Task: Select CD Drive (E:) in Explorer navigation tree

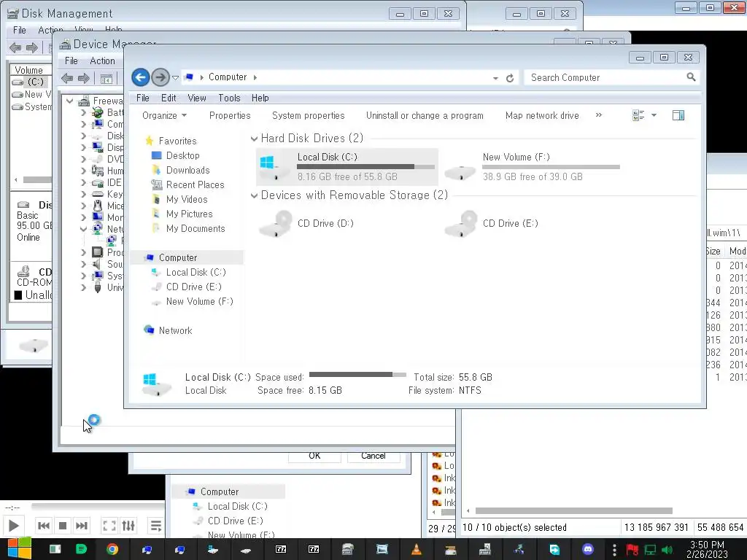Action: (x=193, y=287)
